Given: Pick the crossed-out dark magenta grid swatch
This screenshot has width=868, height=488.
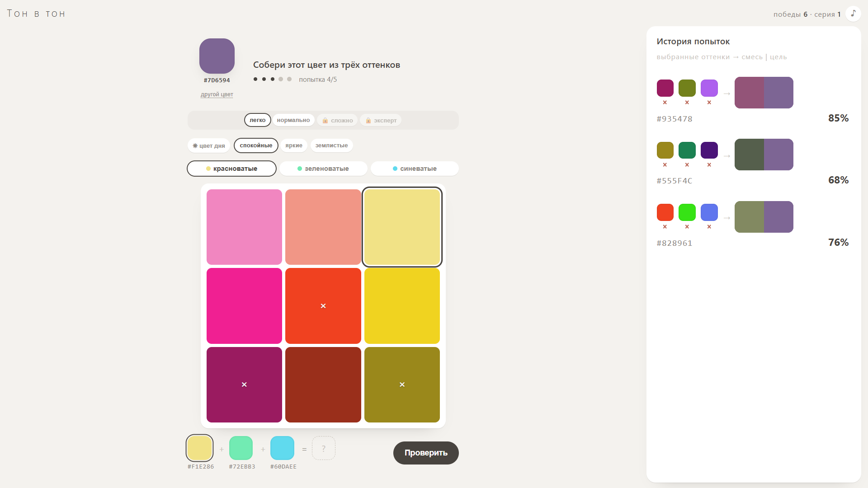Looking at the screenshot, I should (x=244, y=385).
